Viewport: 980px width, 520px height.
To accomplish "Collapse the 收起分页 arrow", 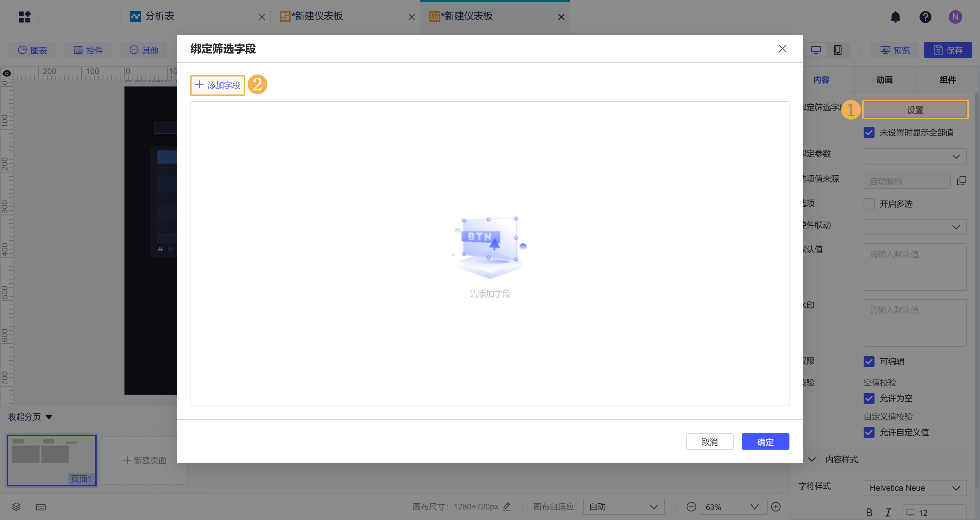I will click(x=49, y=417).
